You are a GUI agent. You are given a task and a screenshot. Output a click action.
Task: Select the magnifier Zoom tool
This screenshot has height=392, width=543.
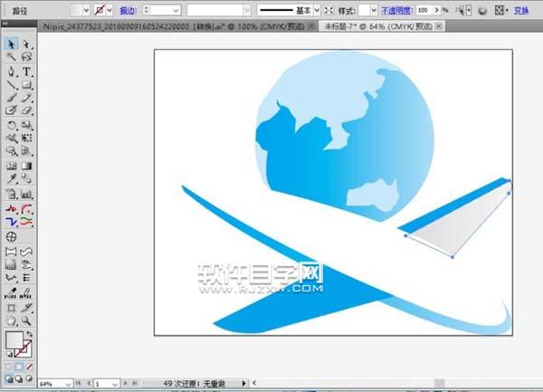[x=26, y=320]
